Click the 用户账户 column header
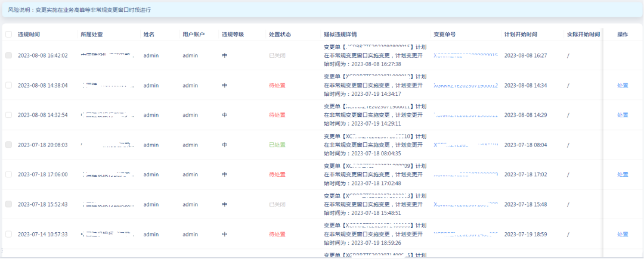The image size is (644, 259). [x=193, y=35]
